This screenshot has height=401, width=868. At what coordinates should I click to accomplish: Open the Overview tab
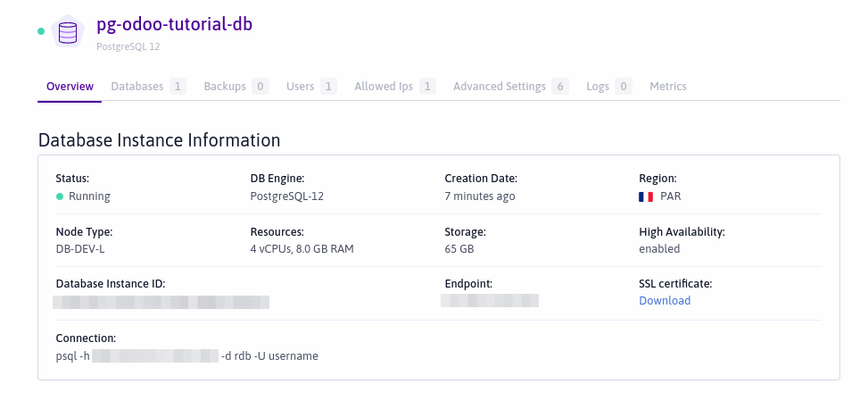[x=70, y=87]
